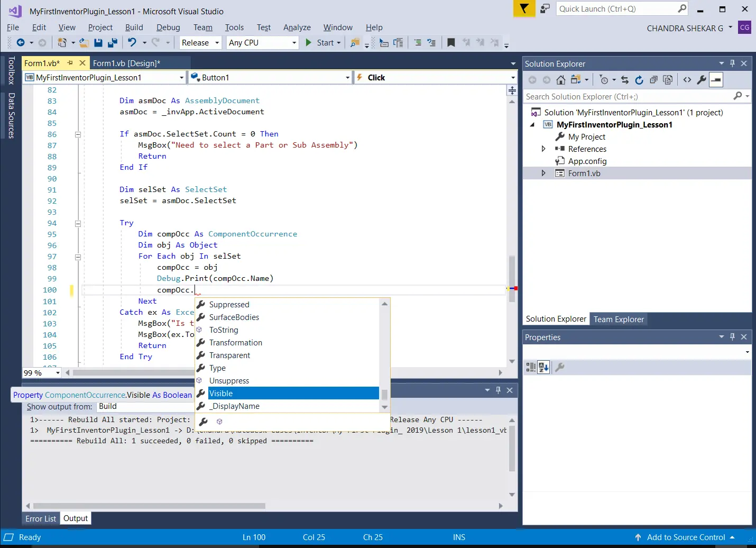Click the notifications flag icon in title bar
Screen dimensions: 756x548
(524, 8)
